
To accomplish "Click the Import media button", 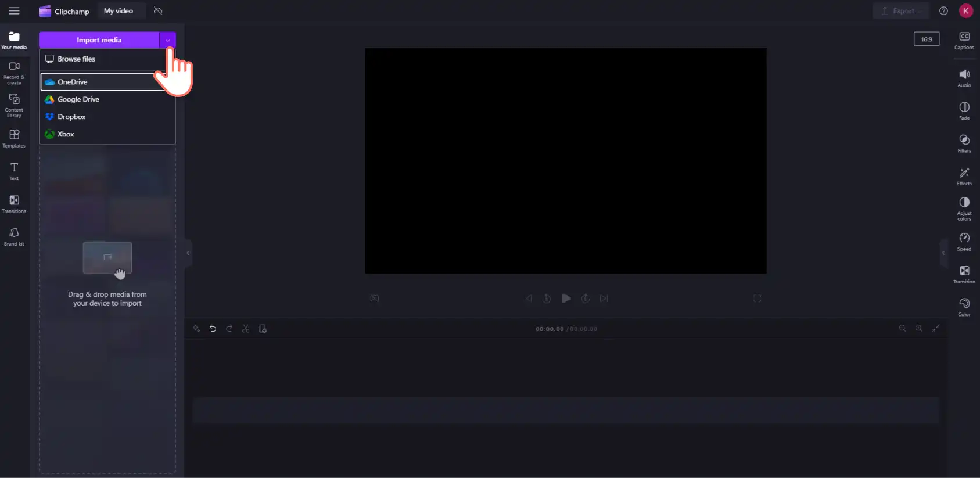I will [99, 40].
